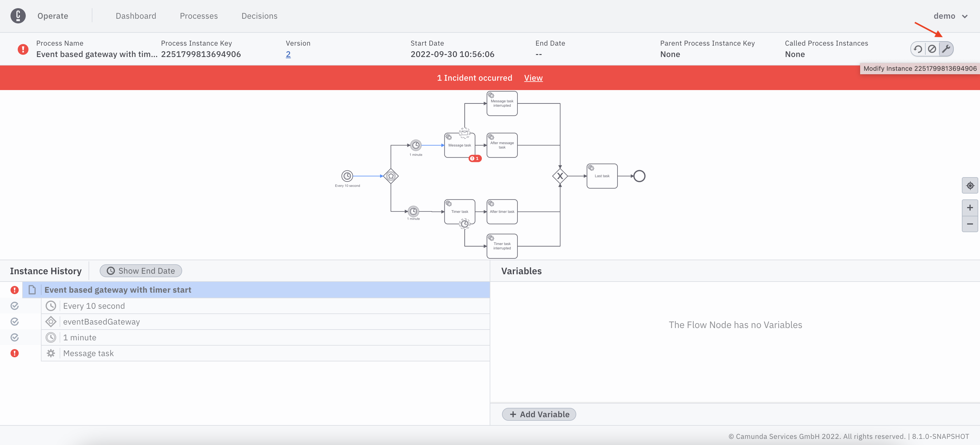Click the Last task node in diagram
Screen dimensions: 980x445
(602, 176)
